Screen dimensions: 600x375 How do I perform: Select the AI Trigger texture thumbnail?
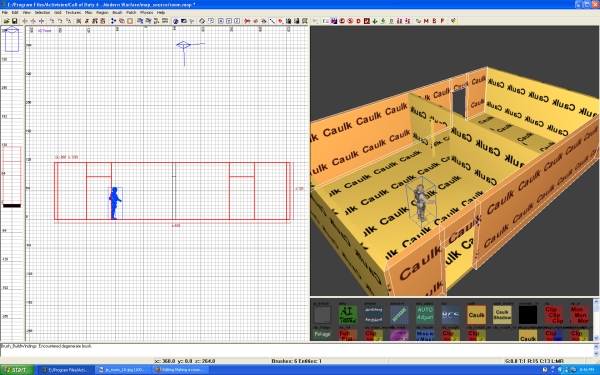click(x=348, y=315)
